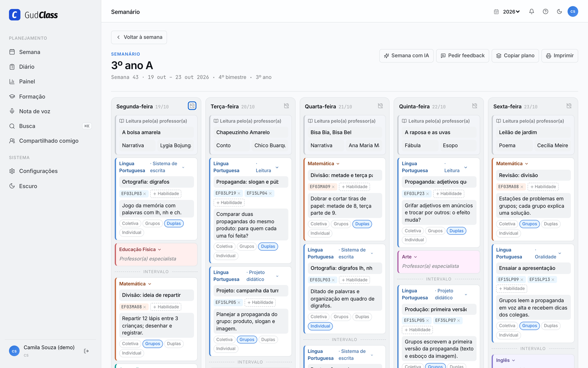588x368 pixels.
Task: Remove skill tag EF35LP07
Action: 458,321
